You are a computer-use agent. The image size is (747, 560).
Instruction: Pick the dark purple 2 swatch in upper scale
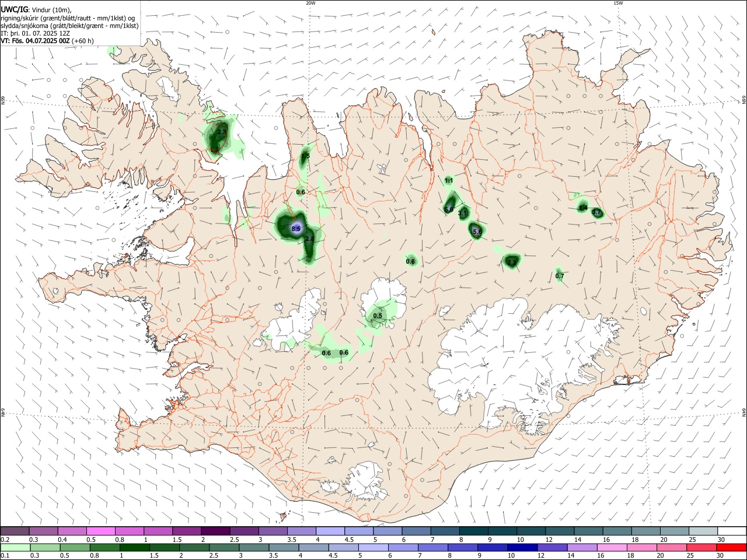point(216,531)
